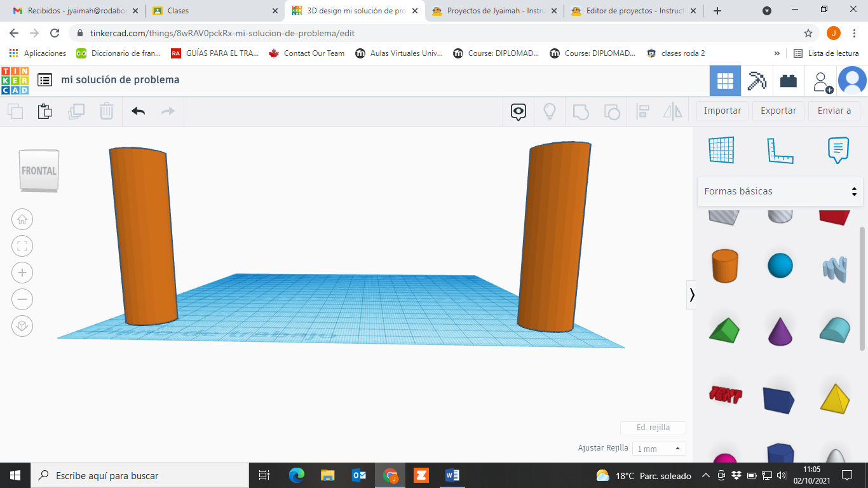Open the Contact Our Team bookmark

[x=307, y=53]
